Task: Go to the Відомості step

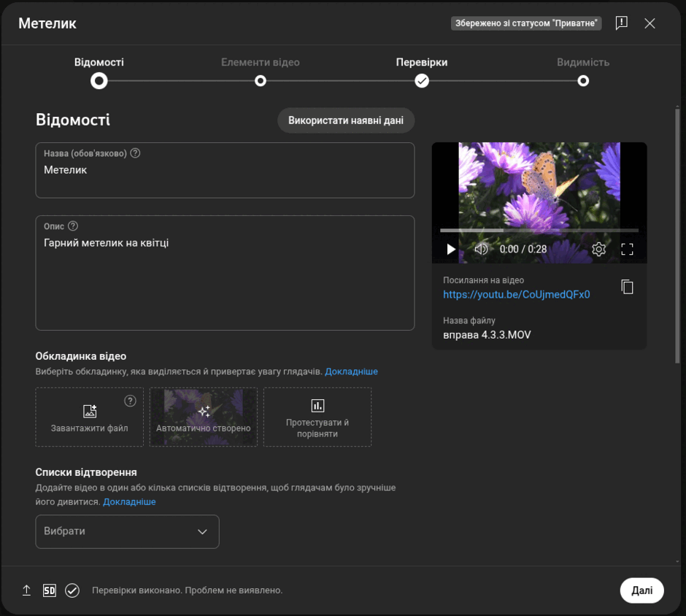Action: pos(99,72)
